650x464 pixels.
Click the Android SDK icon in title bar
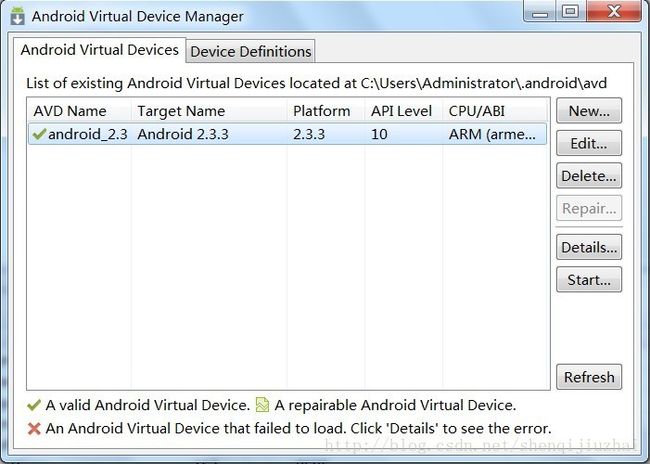17,16
